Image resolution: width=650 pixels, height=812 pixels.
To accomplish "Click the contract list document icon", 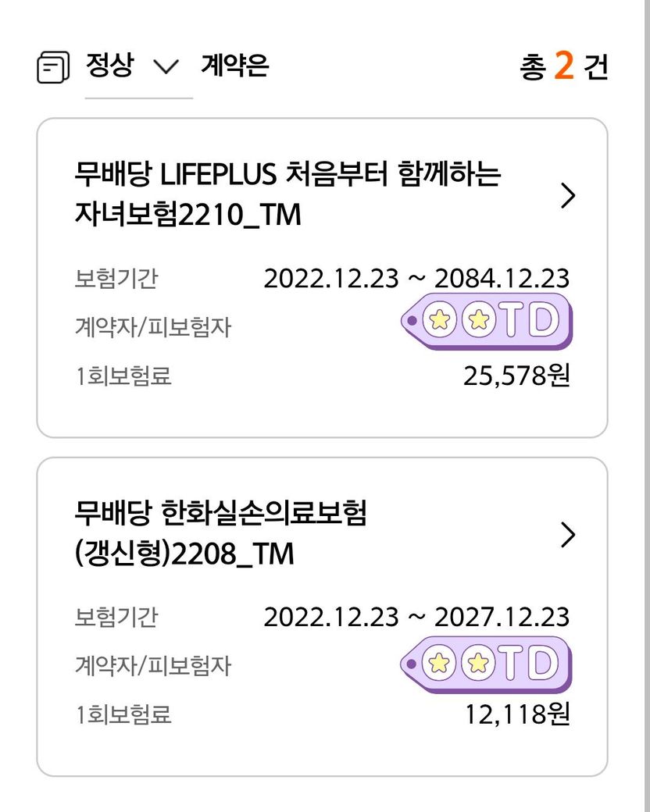I will tap(53, 67).
